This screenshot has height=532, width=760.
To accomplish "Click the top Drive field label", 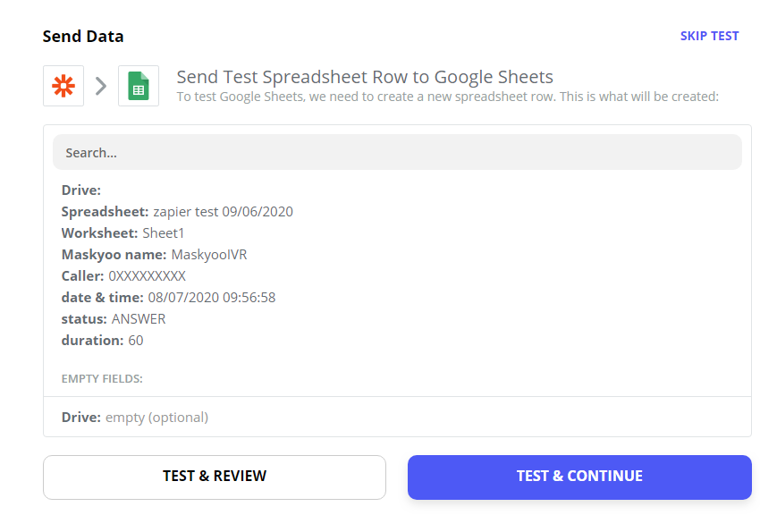I will pyautogui.click(x=81, y=190).
